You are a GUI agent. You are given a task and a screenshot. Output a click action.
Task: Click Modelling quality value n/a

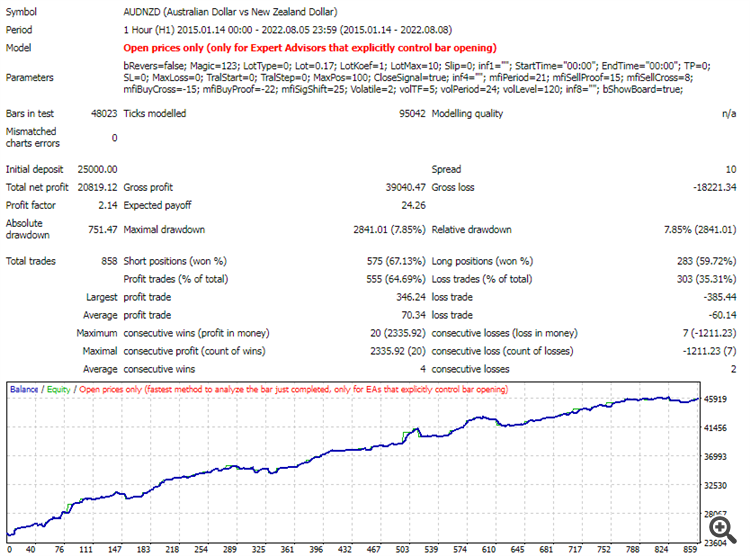click(x=729, y=114)
